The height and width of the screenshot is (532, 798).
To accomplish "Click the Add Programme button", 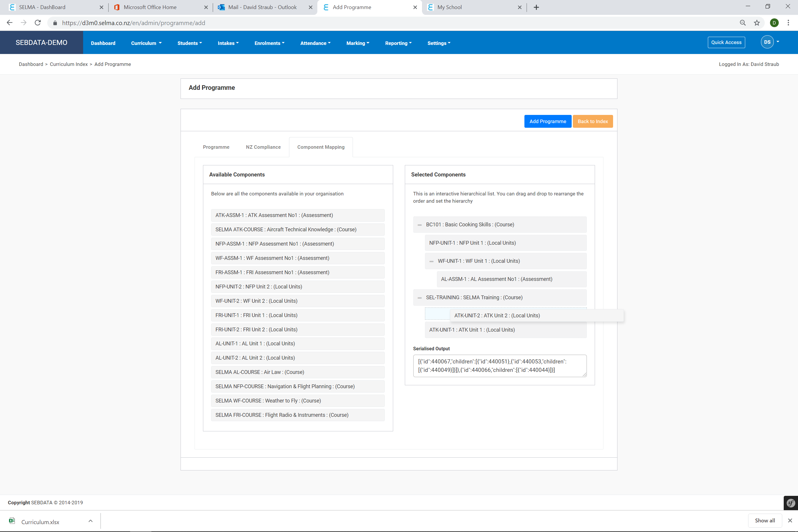I will tap(548, 121).
